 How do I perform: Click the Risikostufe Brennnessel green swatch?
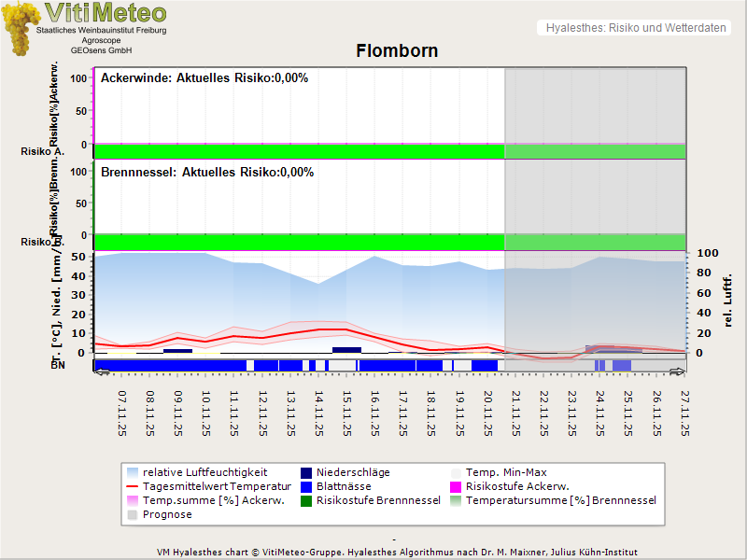click(307, 500)
